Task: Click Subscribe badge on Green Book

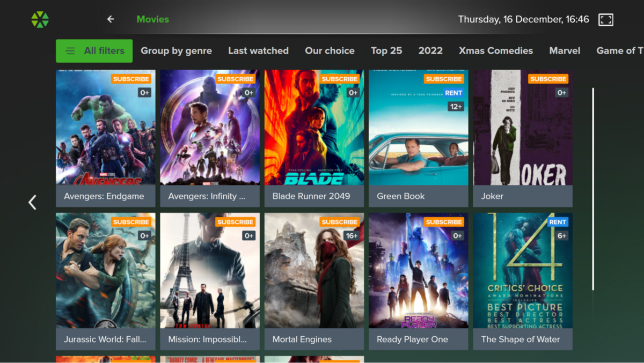Action: pyautogui.click(x=444, y=79)
